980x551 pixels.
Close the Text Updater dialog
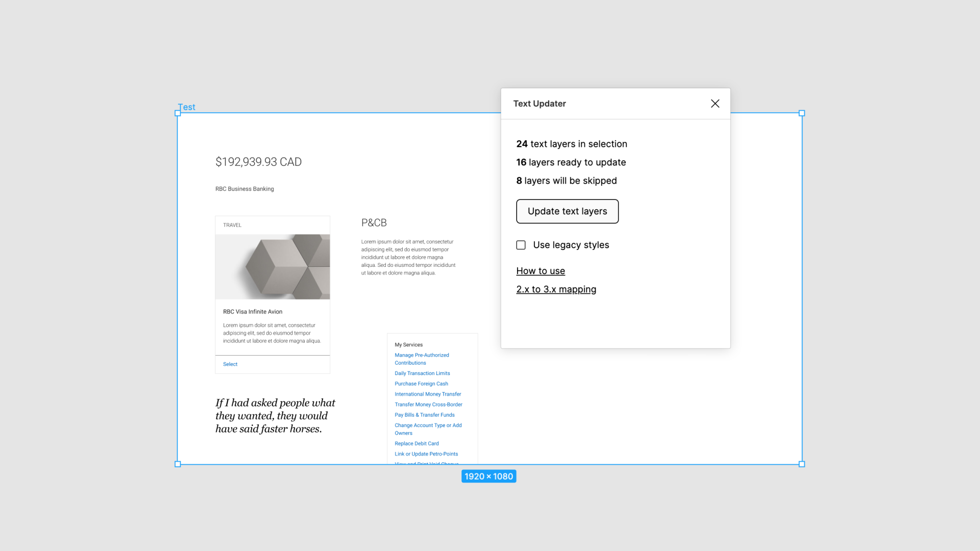(715, 104)
